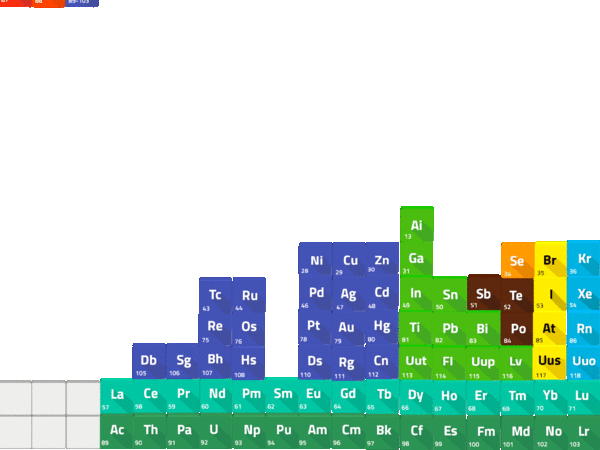Select the Hg mercury tile
Viewport: 600px width, 450px height.
coord(382,327)
